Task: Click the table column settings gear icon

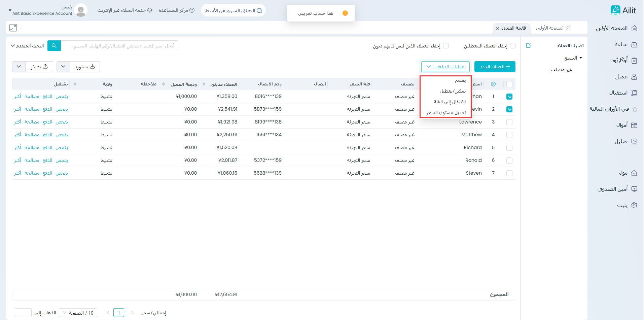Action: point(493,84)
